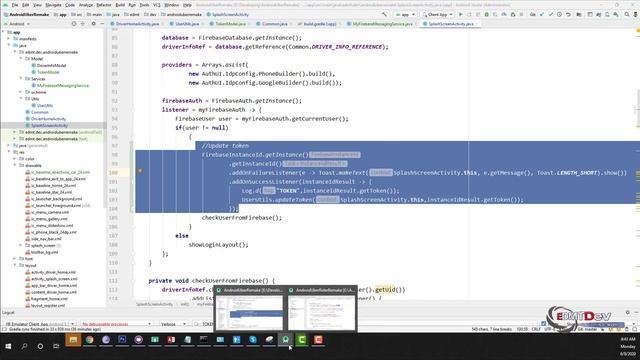
Task: Open the Logcat device selector dropdown
Action: point(41,324)
